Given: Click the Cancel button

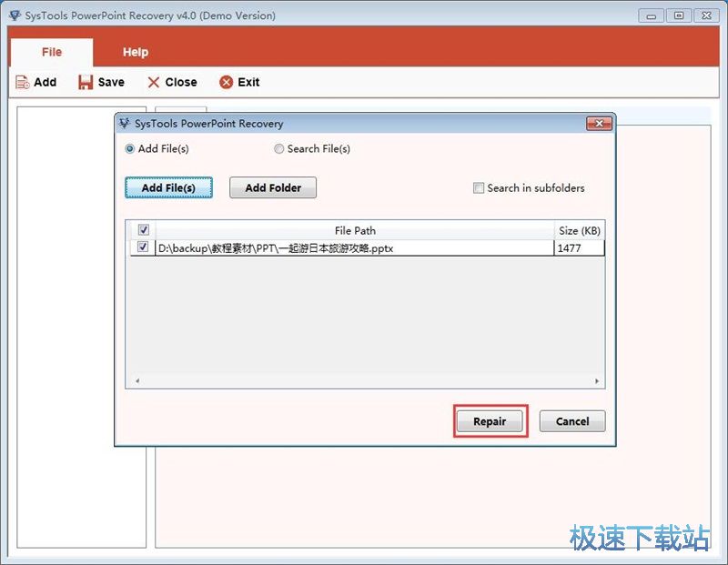Looking at the screenshot, I should [572, 421].
